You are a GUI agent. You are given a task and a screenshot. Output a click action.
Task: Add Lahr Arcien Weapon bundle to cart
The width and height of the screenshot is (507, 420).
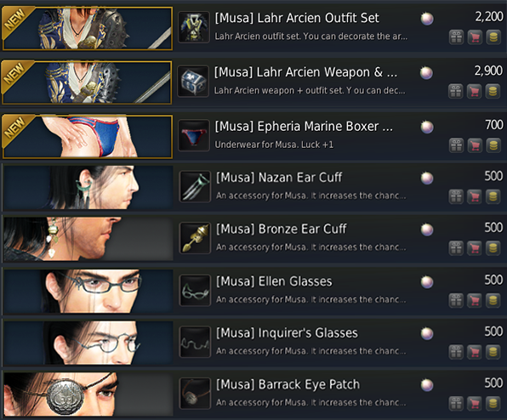coord(474,92)
